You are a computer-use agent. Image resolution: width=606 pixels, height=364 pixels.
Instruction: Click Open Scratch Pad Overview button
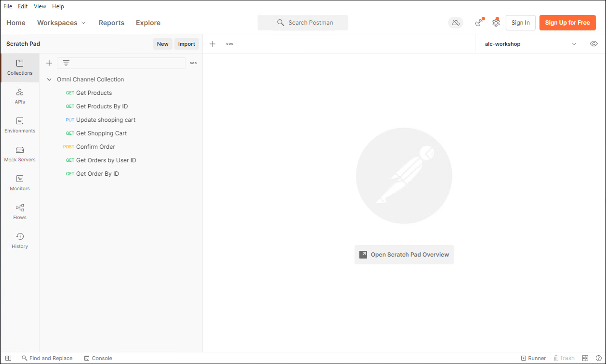click(x=404, y=255)
